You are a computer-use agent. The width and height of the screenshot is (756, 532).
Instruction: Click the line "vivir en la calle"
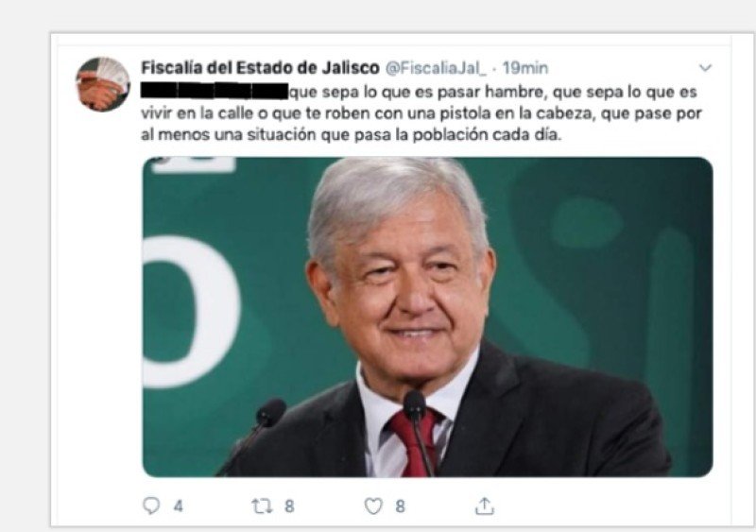[421, 113]
